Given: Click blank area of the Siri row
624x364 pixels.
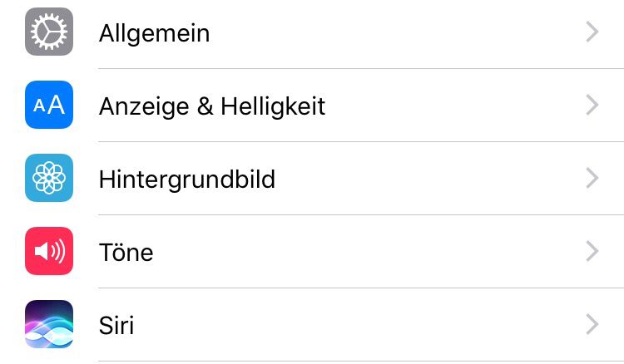Looking at the screenshot, I should tap(358, 324).
